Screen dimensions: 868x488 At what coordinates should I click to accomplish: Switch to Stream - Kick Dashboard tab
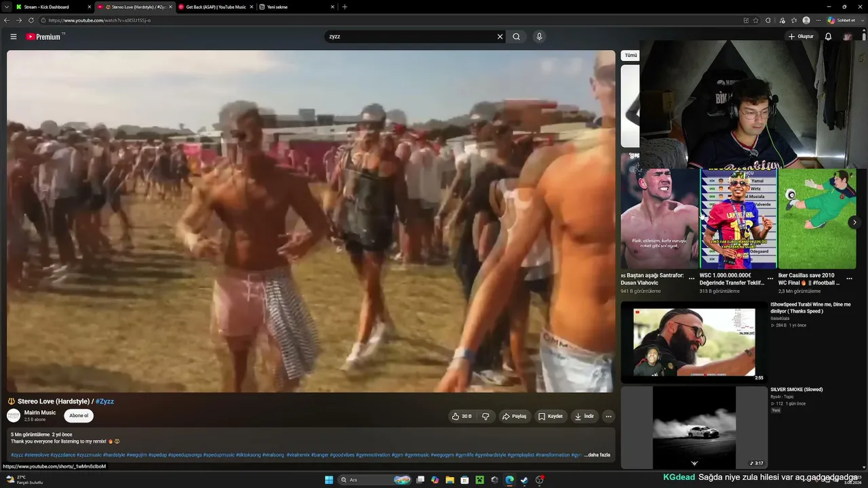[x=50, y=7]
